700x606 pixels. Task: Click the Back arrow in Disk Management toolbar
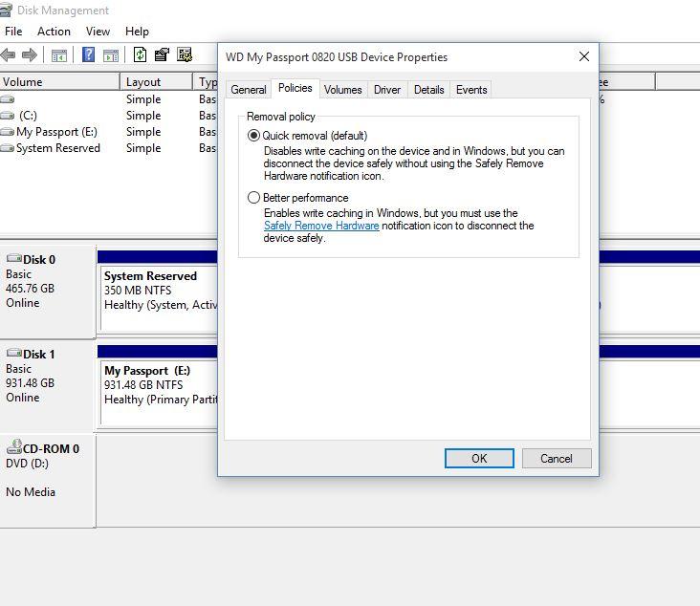click(x=8, y=54)
